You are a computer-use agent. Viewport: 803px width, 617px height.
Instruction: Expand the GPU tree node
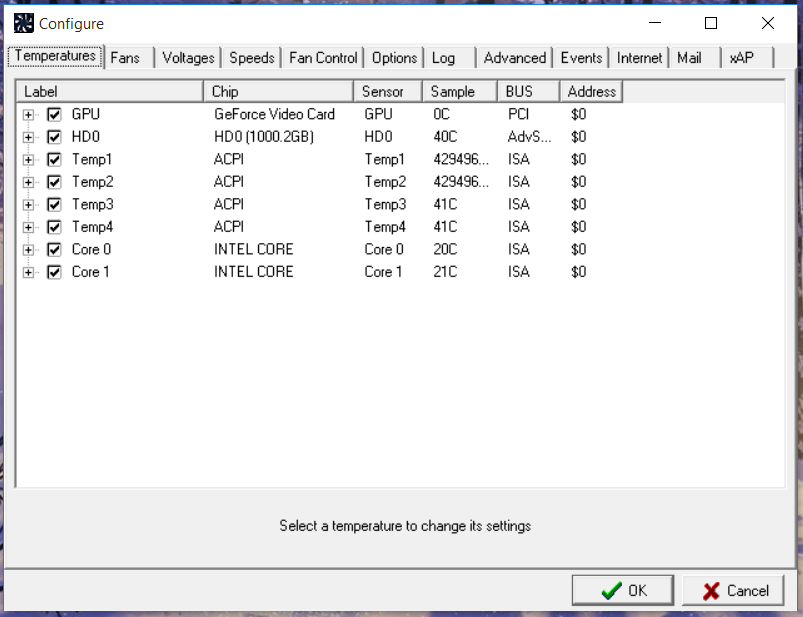[28, 115]
